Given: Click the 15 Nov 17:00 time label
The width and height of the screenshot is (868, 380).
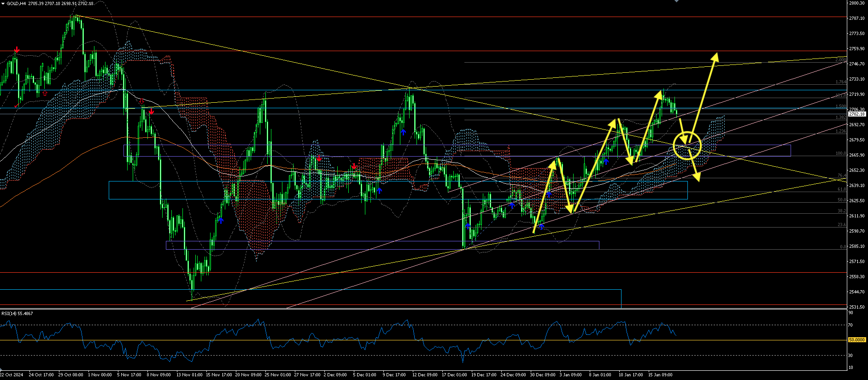Looking at the screenshot, I should click(x=219, y=375).
